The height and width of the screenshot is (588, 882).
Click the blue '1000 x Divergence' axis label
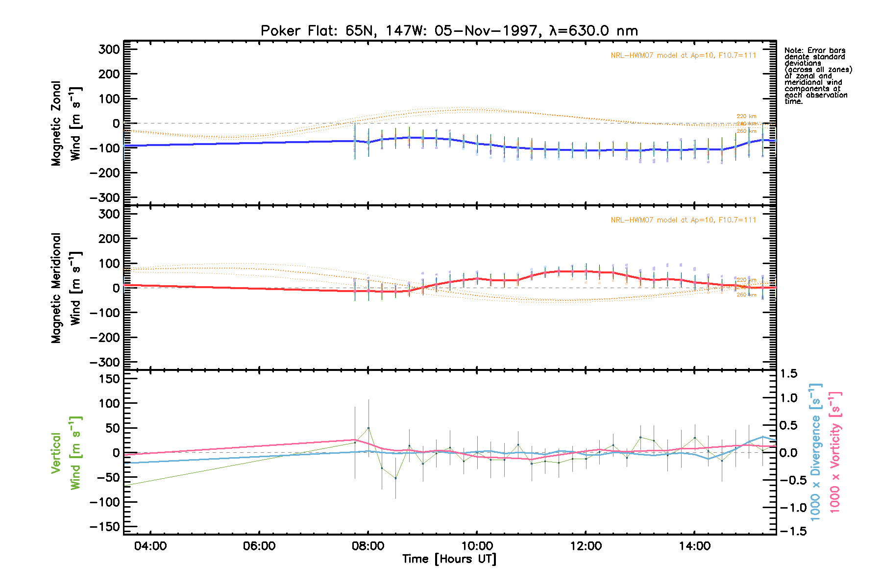click(816, 452)
